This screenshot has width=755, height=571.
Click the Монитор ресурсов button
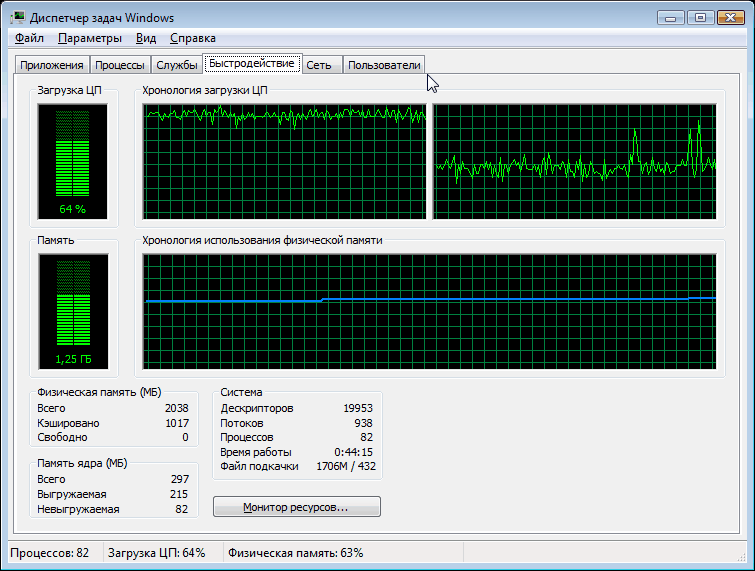(x=297, y=507)
